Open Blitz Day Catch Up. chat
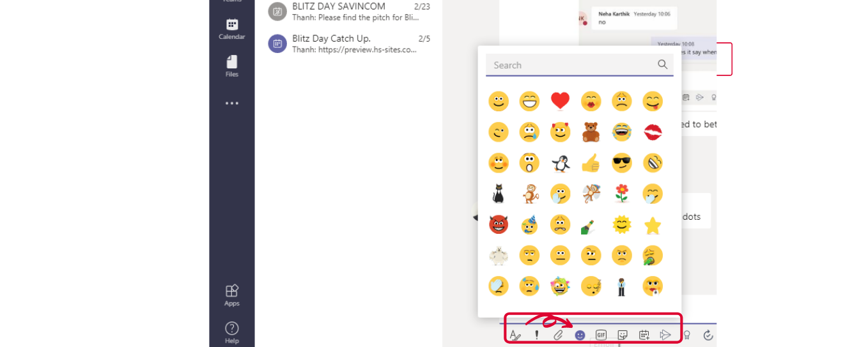The image size is (868, 347). click(348, 43)
